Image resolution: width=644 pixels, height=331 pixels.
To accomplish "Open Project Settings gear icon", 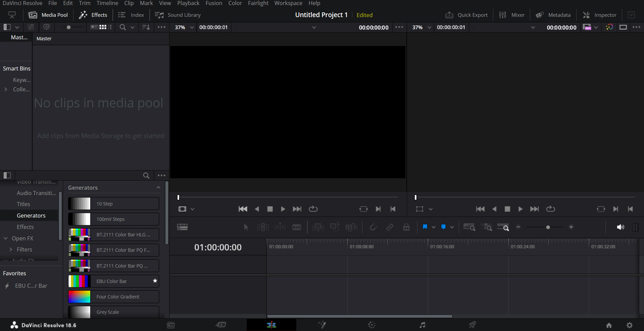I will click(630, 325).
